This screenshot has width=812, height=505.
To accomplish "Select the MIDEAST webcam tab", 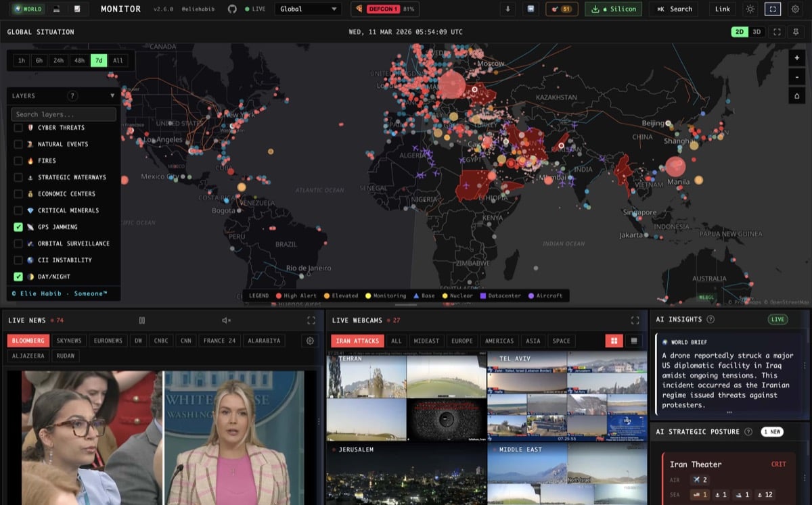I will 426,341.
